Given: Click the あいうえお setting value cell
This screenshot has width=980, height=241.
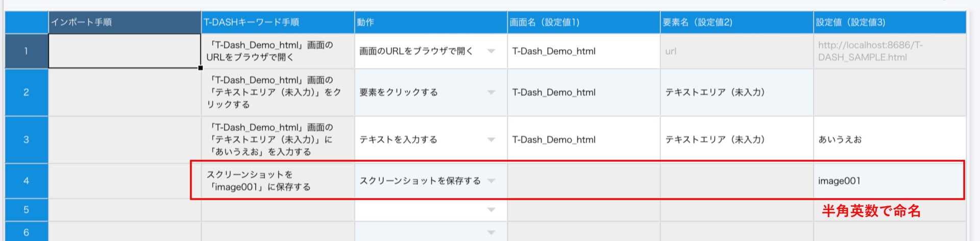Looking at the screenshot, I should tap(889, 139).
